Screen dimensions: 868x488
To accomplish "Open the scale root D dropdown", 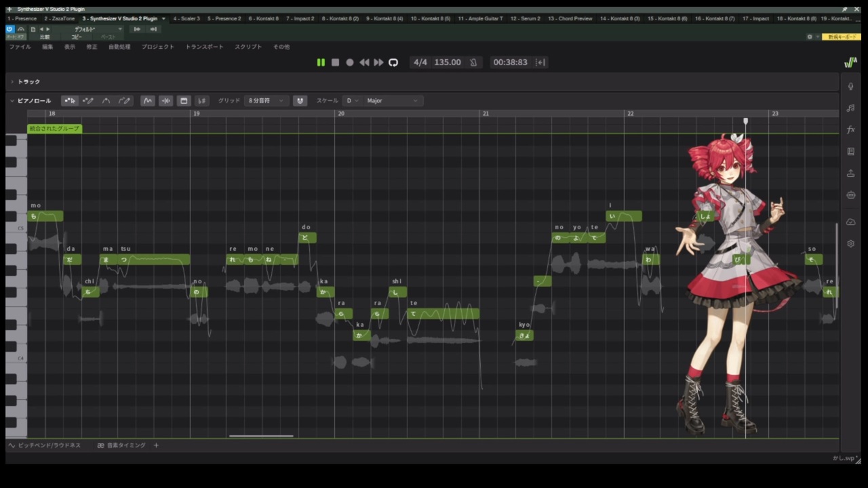I will pos(352,101).
